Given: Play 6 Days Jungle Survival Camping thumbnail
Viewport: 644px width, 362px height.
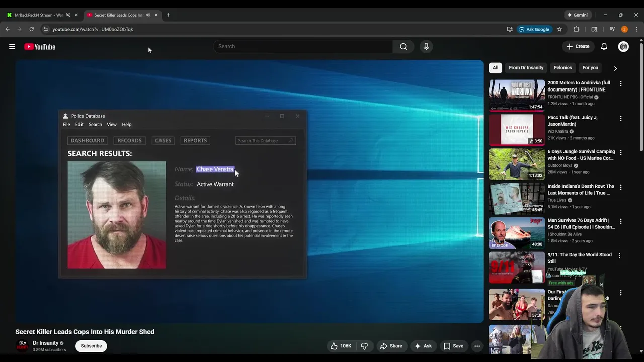Looking at the screenshot, I should (517, 164).
